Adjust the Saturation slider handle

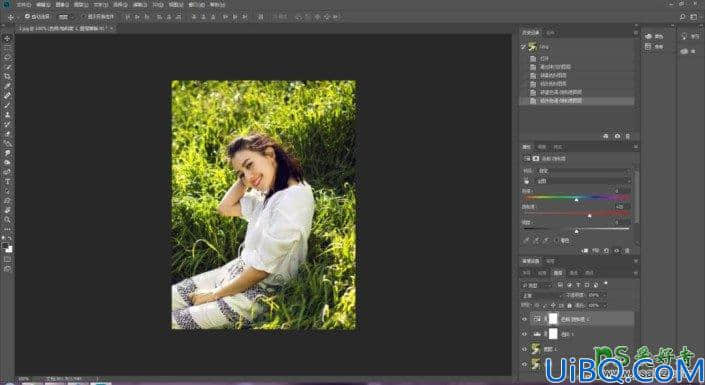(x=589, y=216)
